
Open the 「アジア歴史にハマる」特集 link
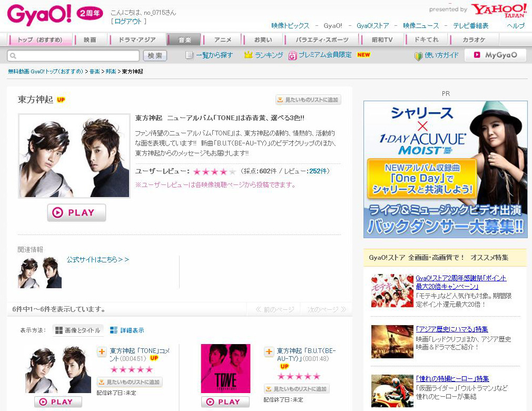point(452,329)
